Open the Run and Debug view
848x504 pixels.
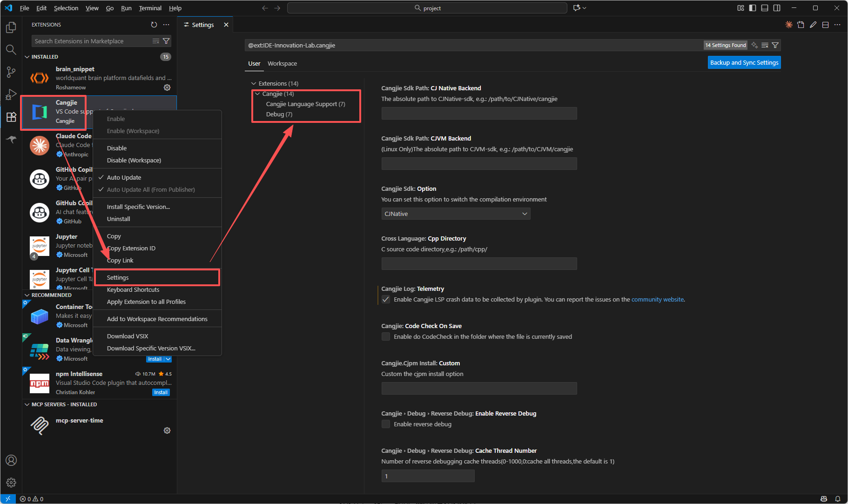coord(11,94)
